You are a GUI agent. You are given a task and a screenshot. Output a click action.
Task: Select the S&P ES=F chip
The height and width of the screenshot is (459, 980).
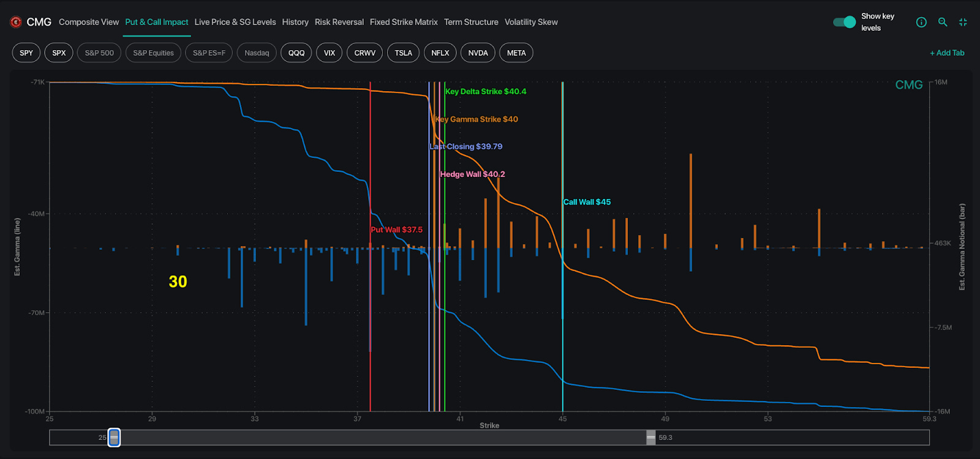point(209,53)
